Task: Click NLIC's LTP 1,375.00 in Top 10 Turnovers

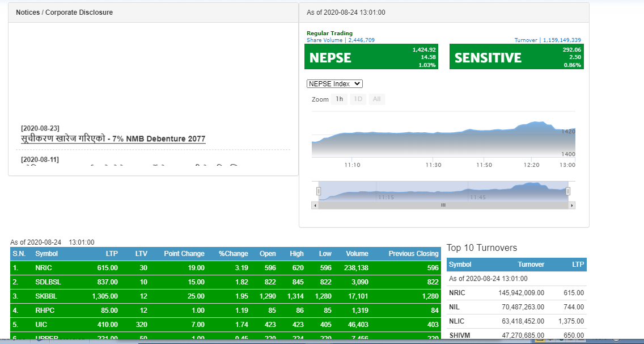Action: point(571,321)
